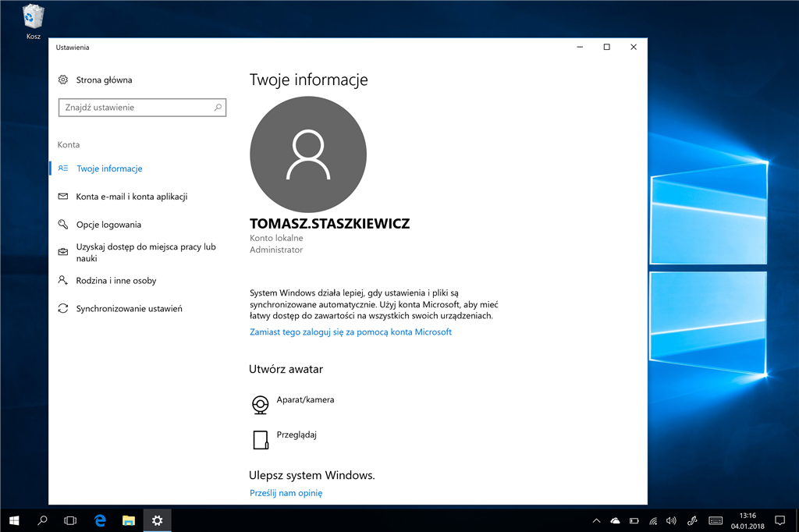The height and width of the screenshot is (532, 799).
Task: Open the Action Center notification icon
Action: [779, 520]
